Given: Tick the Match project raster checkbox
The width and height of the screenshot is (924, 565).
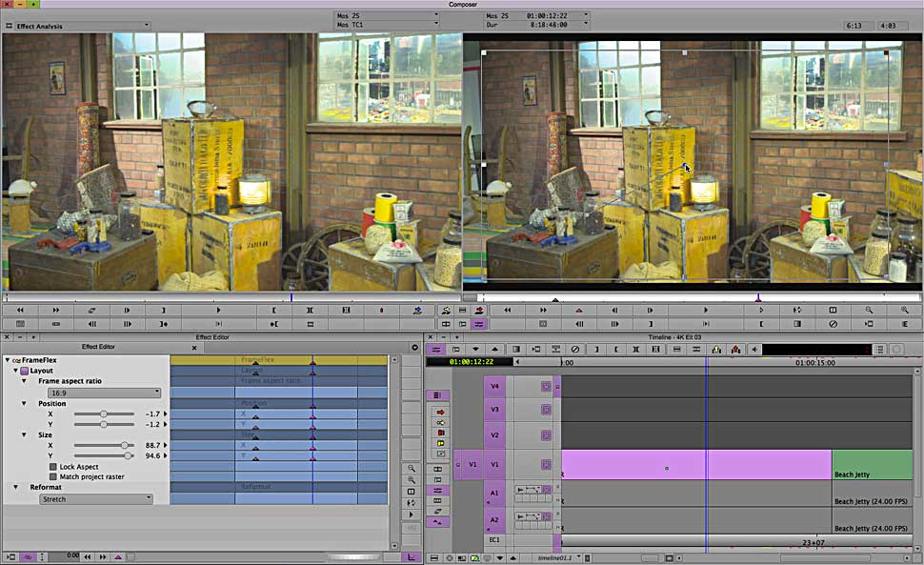Looking at the screenshot, I should pos(53,476).
